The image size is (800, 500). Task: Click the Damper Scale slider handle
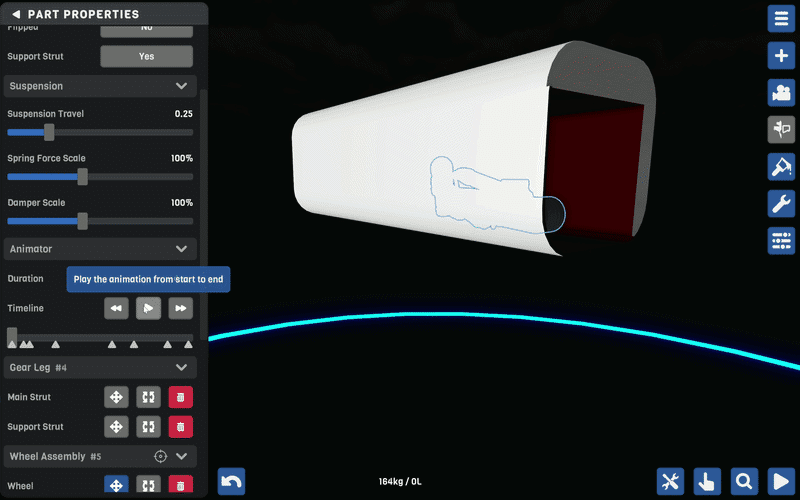[83, 221]
